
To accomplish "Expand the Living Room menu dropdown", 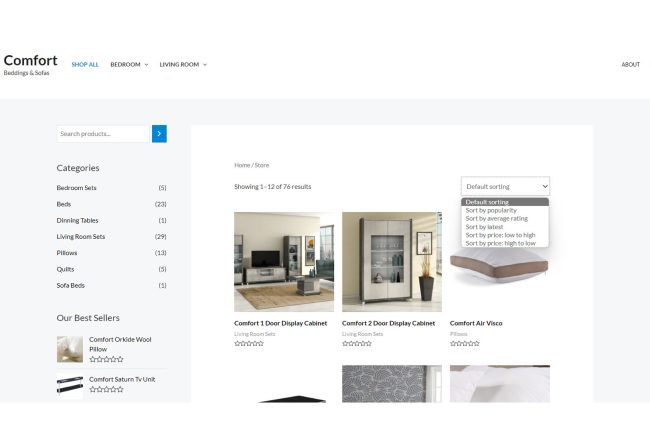I will (x=183, y=65).
